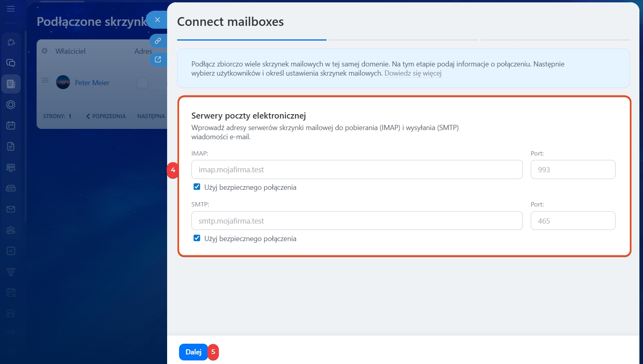Screen dimensions: 643x364
Task: Open the news feed sidebar icon
Action: pos(11,84)
